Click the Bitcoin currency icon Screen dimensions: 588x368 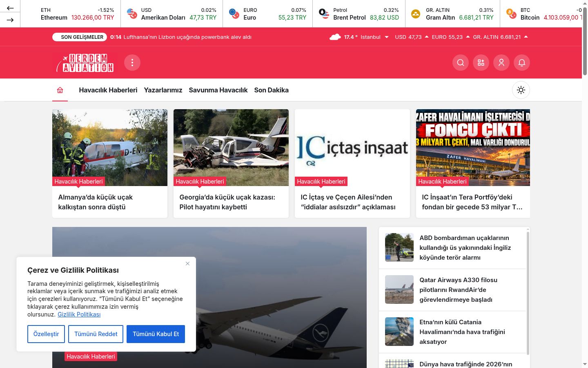point(511,13)
